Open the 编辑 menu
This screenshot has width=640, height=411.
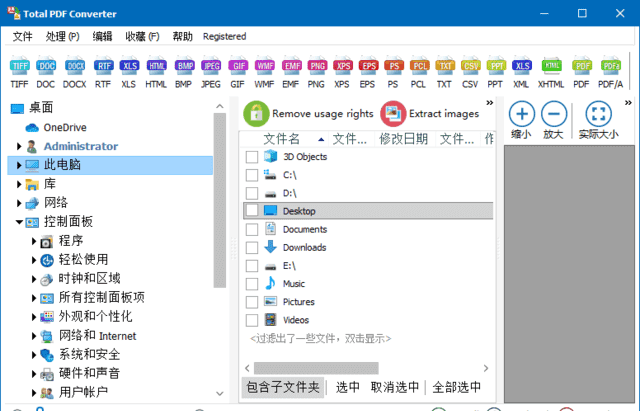pos(102,36)
